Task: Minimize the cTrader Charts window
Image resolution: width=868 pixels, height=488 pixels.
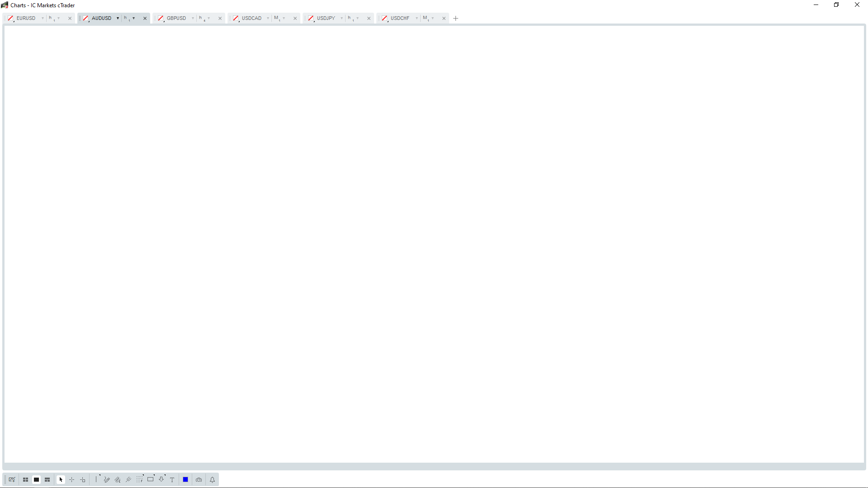Action: click(816, 5)
